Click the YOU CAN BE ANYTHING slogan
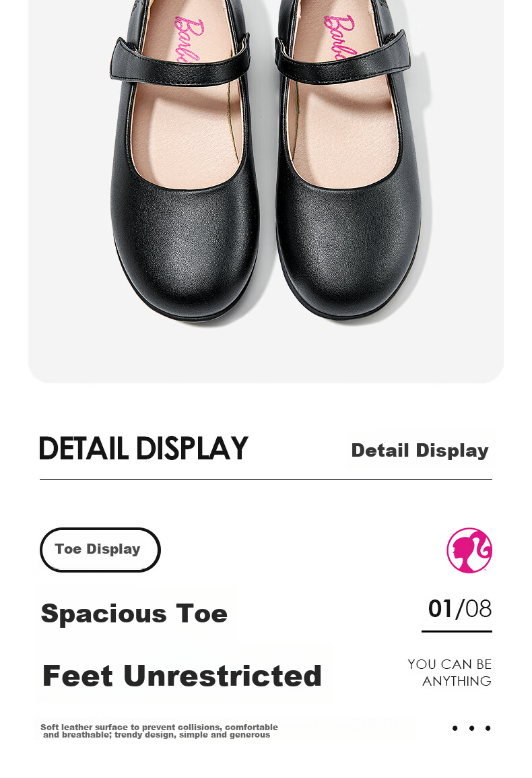 pos(449,673)
